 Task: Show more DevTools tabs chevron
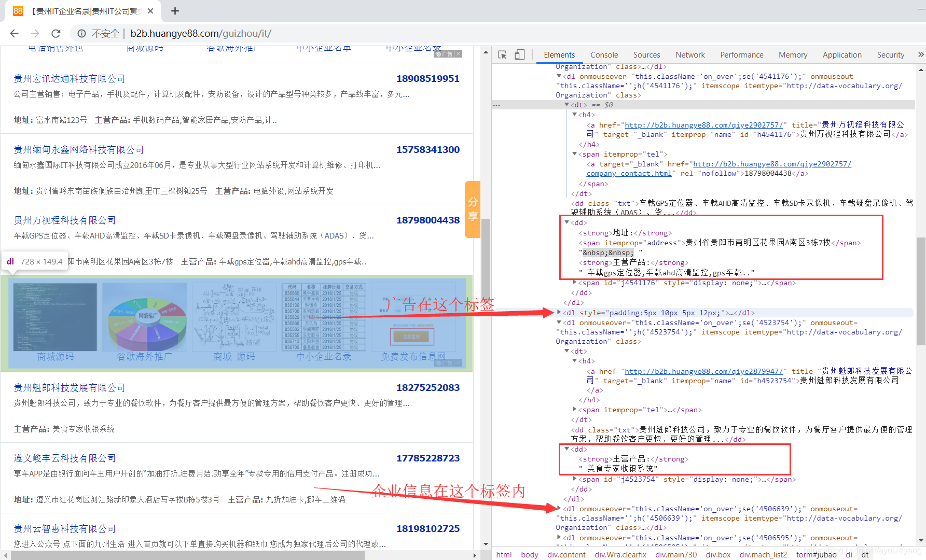pos(921,54)
